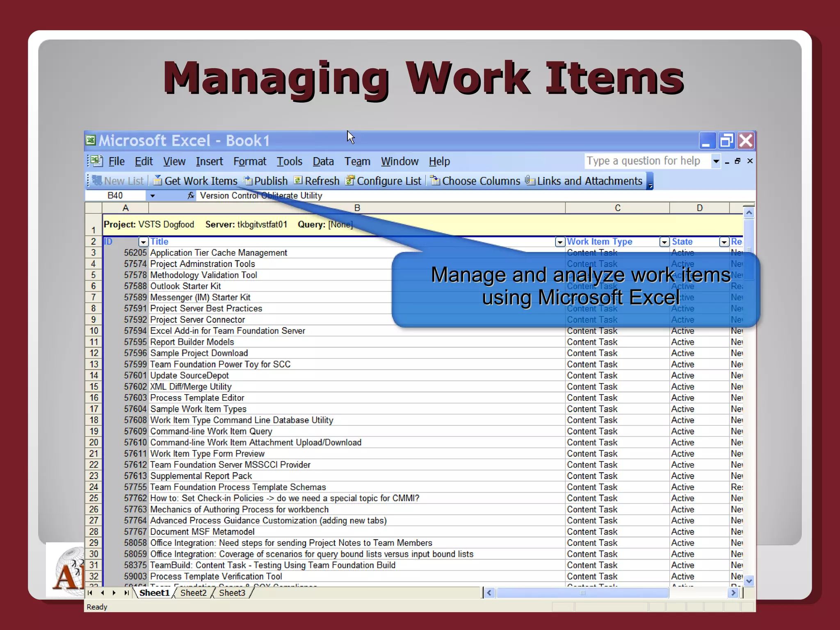The height and width of the screenshot is (630, 840).
Task: Click the Name Box showing B40
Action: click(x=115, y=196)
